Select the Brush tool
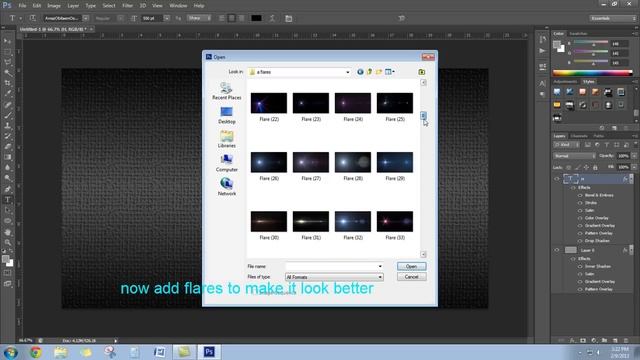 (x=7, y=115)
